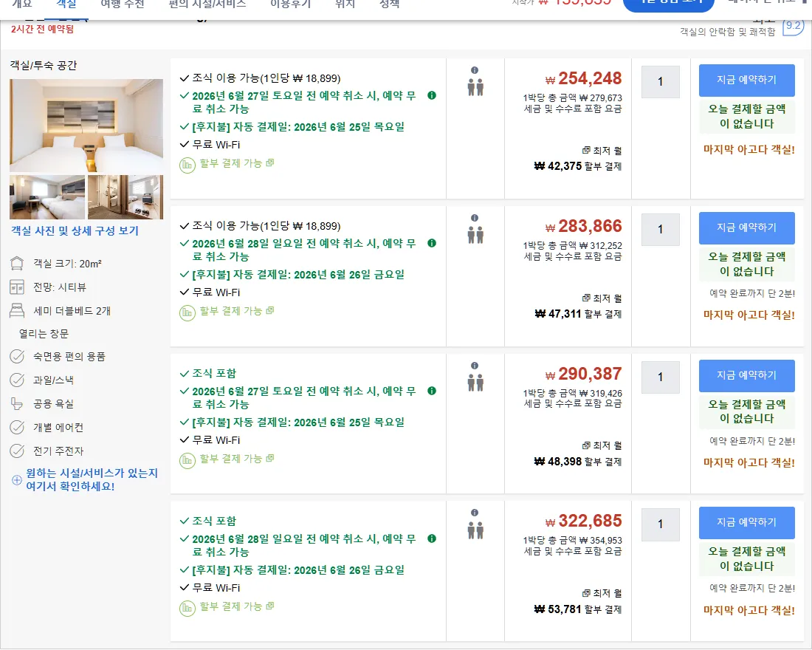Switch to the 여행 추천 tab
Image resolution: width=812 pixels, height=650 pixels.
[123, 4]
